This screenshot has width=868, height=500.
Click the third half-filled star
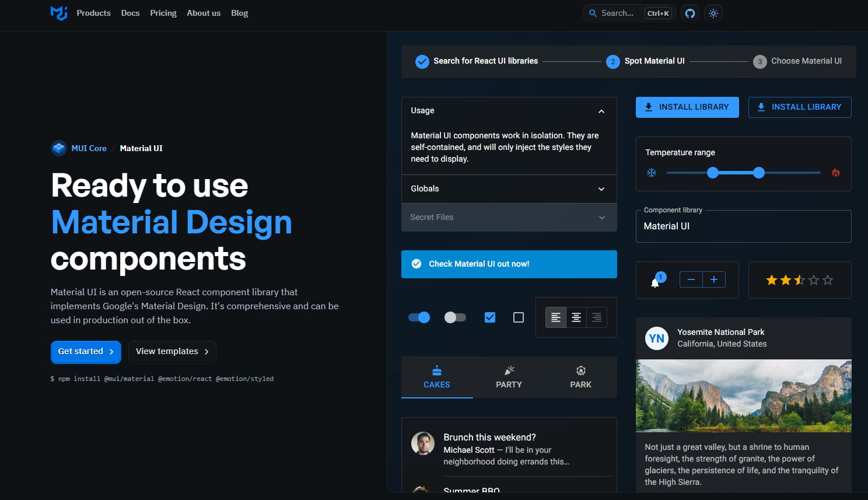coord(800,280)
